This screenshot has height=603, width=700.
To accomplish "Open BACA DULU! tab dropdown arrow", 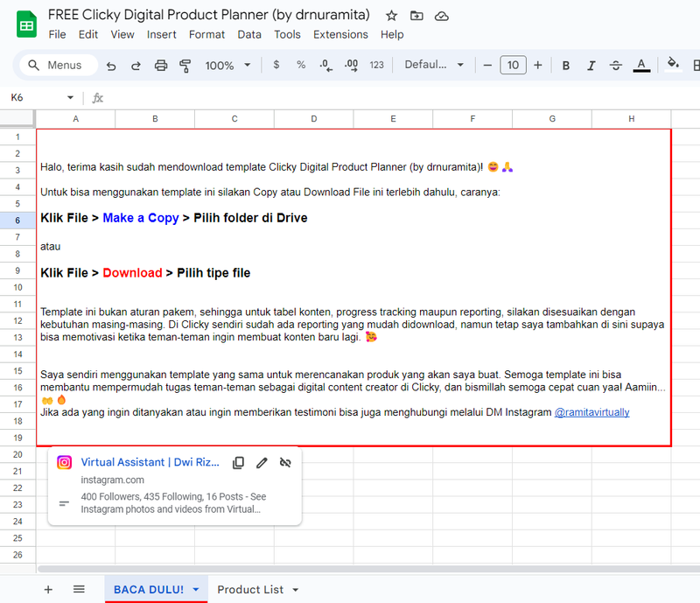I will coord(195,590).
